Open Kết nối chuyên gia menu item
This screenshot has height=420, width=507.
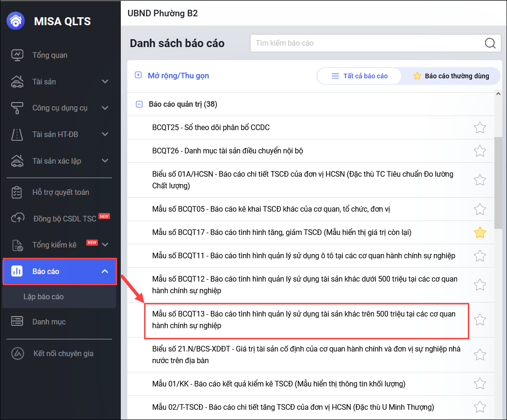(63, 353)
